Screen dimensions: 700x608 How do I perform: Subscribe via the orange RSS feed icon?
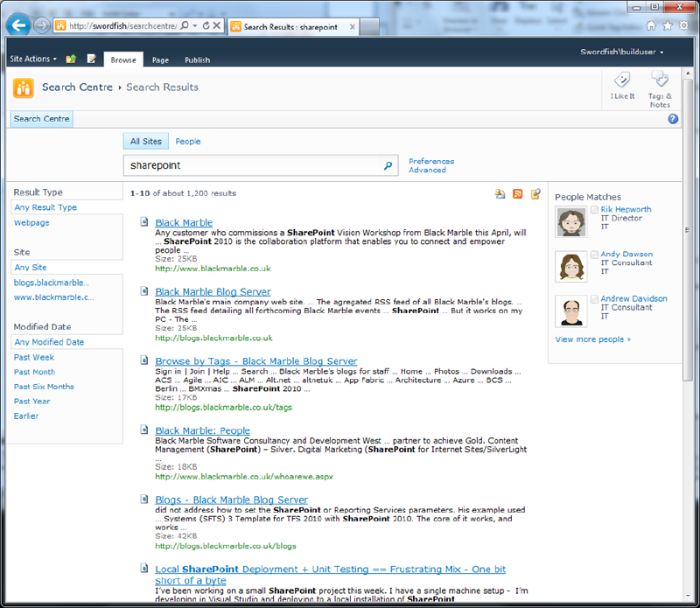click(517, 193)
